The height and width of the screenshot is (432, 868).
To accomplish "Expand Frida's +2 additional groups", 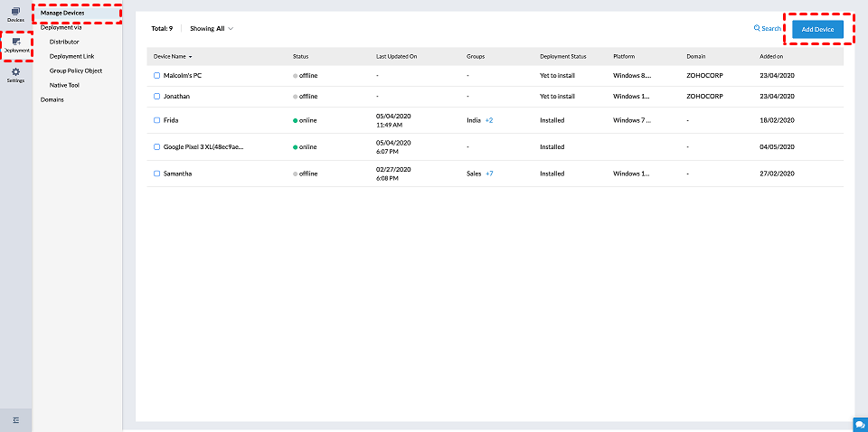I will pos(489,119).
